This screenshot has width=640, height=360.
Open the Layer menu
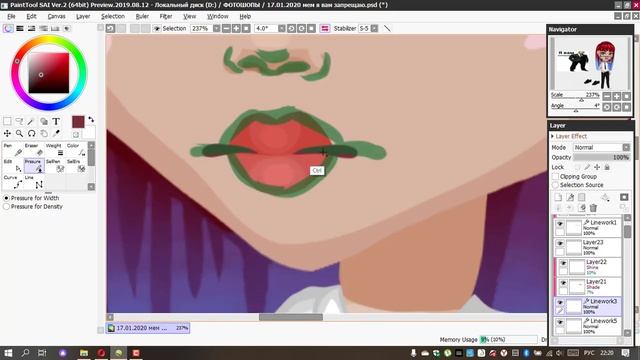[83, 16]
